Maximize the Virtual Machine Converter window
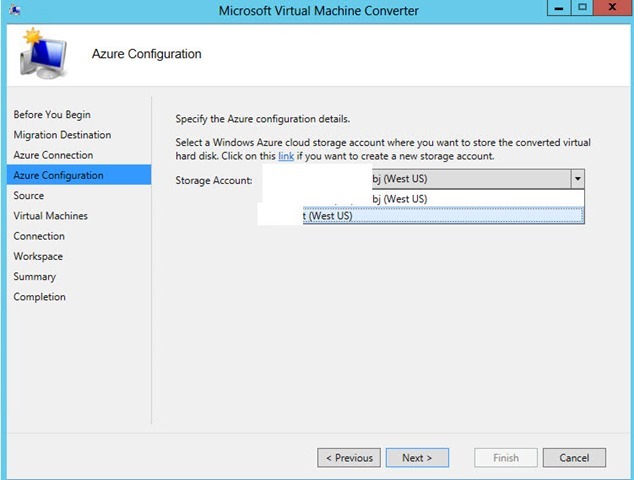 tap(582, 8)
